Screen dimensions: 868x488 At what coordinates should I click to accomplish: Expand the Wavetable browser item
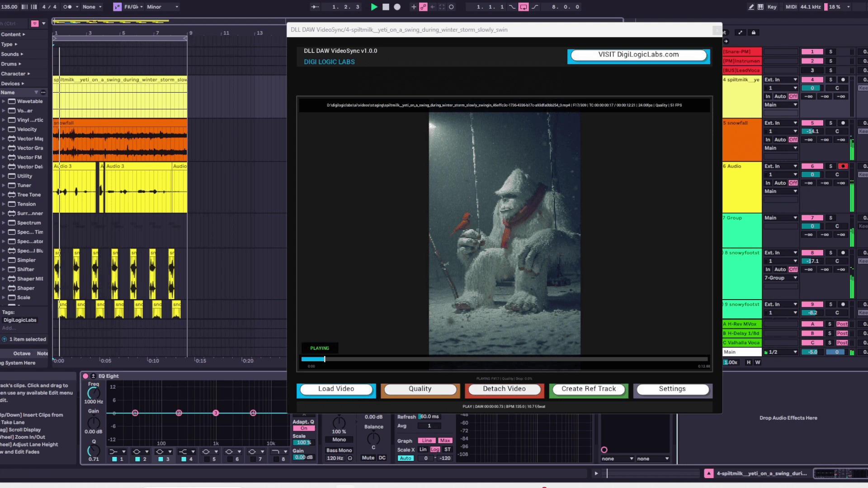[4, 101]
